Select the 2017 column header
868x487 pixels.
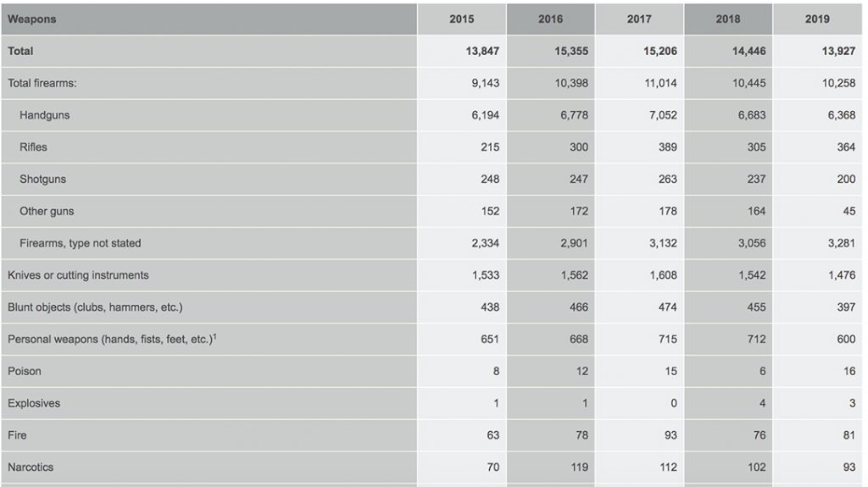pos(639,19)
